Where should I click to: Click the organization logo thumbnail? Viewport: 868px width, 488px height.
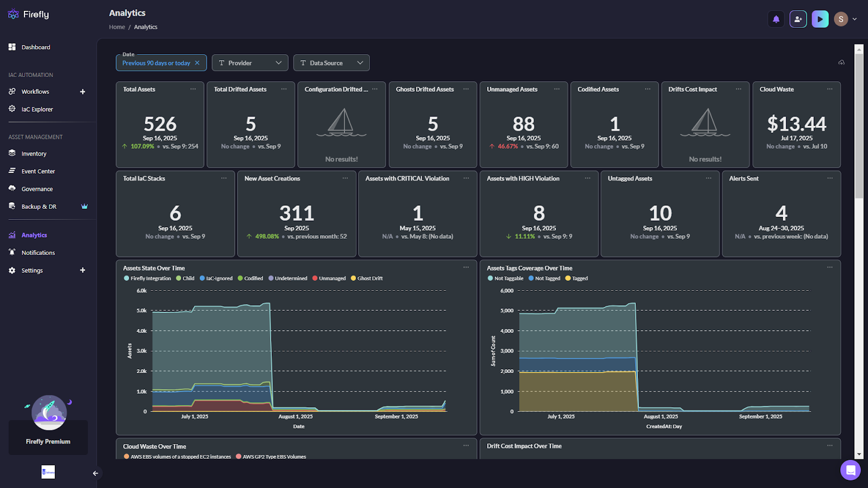click(48, 472)
